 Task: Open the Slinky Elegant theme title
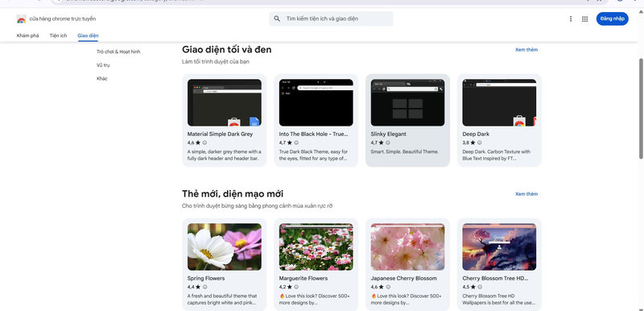click(388, 135)
